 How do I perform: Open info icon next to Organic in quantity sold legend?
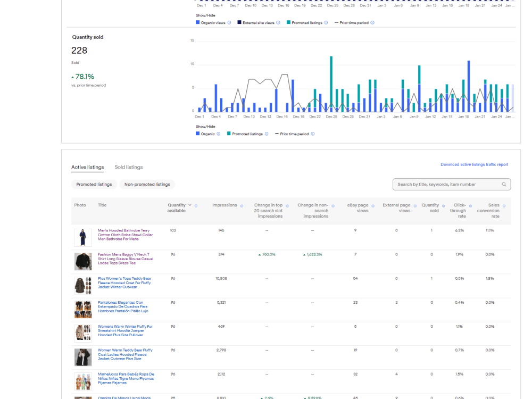coord(219,134)
